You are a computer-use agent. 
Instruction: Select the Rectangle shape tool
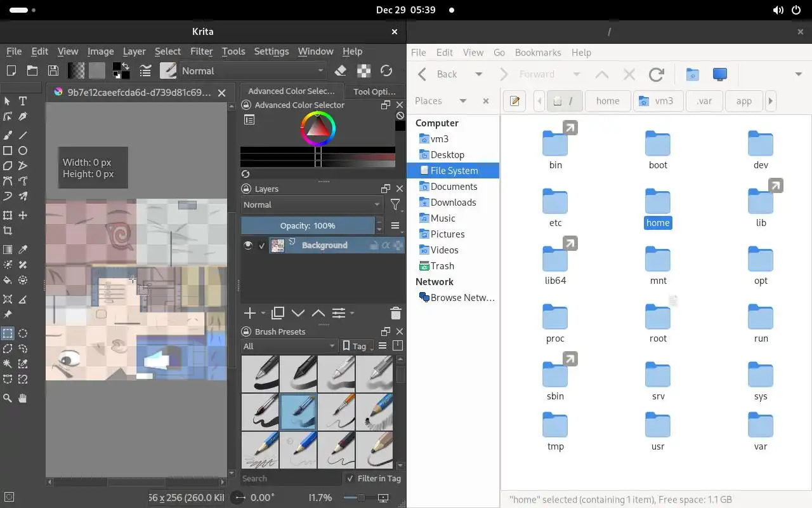8,150
